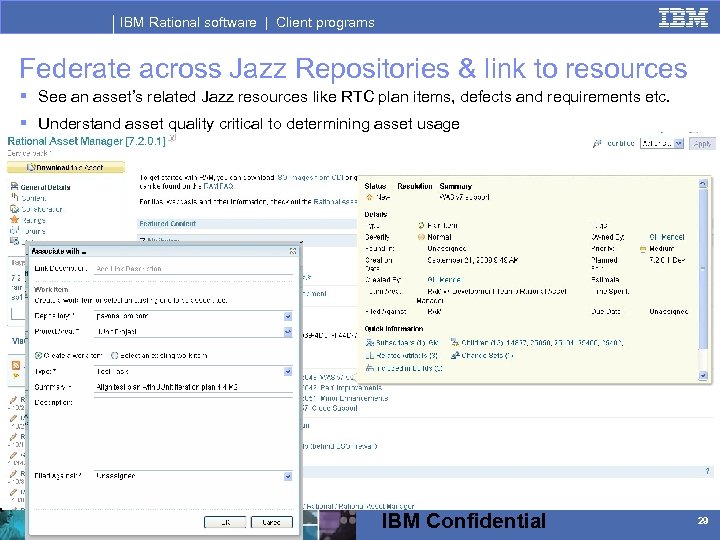
Task: Click the Children icon under Quick Information
Action: (455, 342)
